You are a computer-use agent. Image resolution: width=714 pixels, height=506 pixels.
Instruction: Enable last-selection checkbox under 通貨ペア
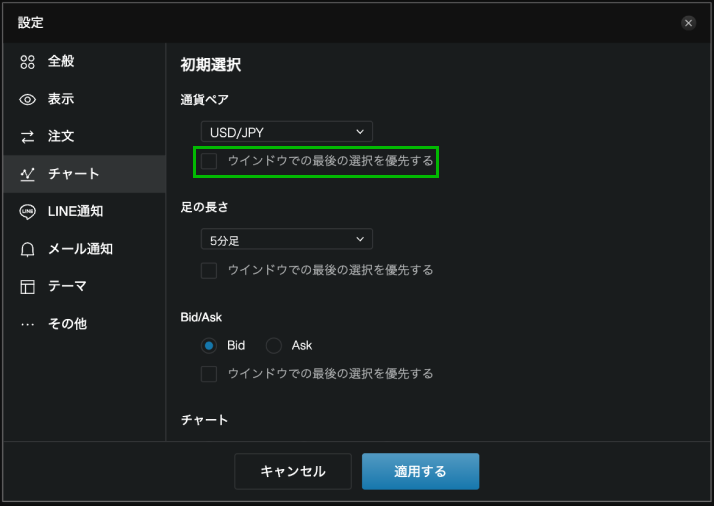coord(209,161)
